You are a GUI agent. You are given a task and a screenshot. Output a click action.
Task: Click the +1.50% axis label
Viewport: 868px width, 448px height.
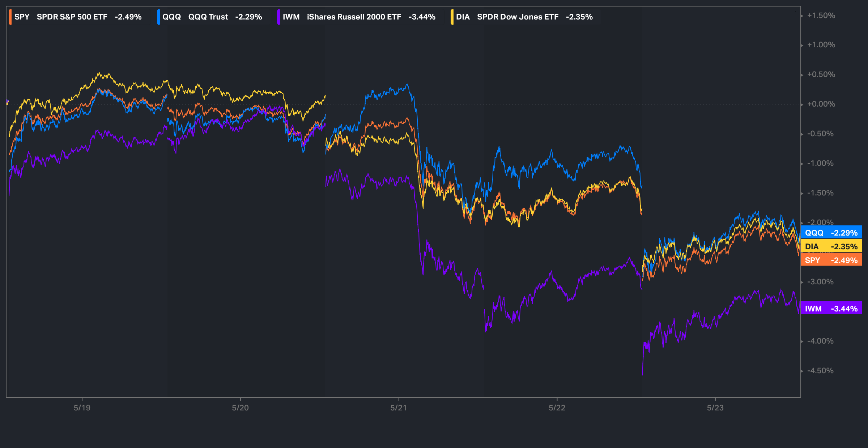point(821,16)
